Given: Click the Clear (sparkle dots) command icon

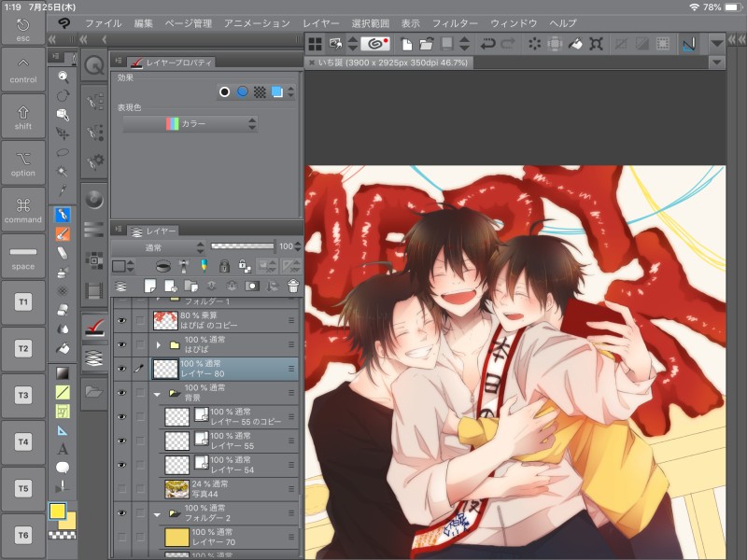Looking at the screenshot, I should tap(534, 44).
